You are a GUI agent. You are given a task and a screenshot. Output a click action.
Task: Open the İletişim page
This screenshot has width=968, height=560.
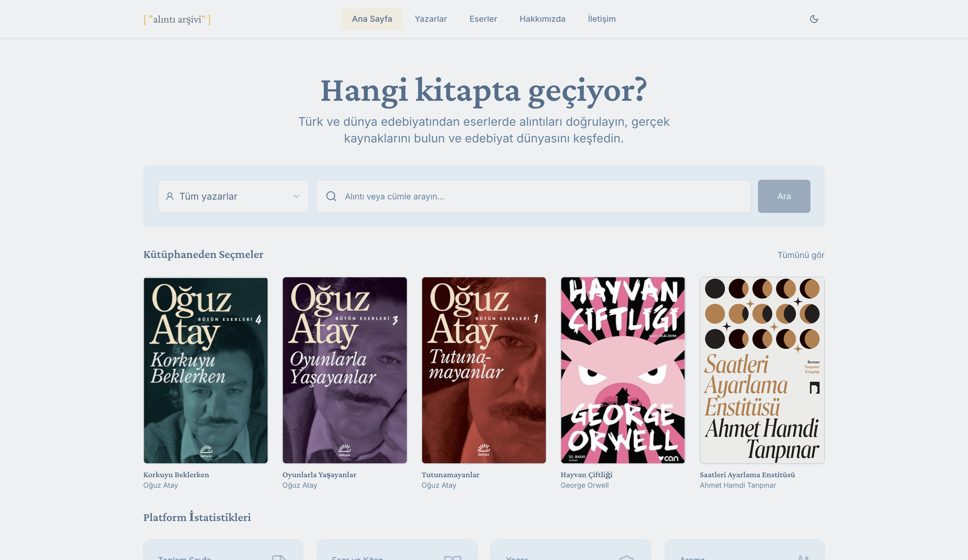click(602, 19)
